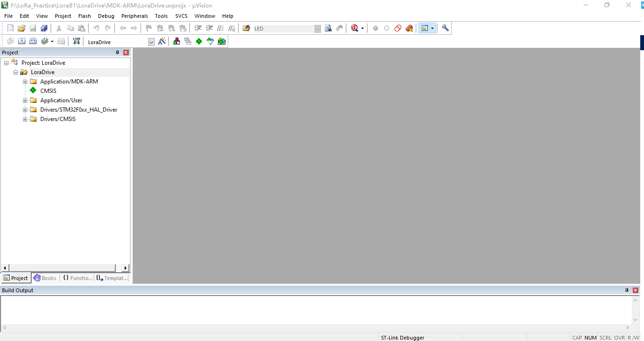The width and height of the screenshot is (644, 341).
Task: Click the Stop Build icon
Action: (x=61, y=41)
